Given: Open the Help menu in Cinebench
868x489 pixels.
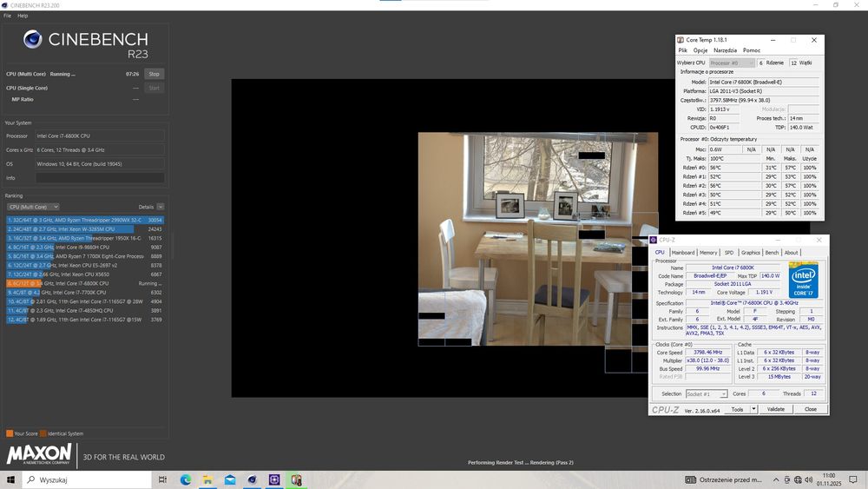Looking at the screenshot, I should coord(23,16).
